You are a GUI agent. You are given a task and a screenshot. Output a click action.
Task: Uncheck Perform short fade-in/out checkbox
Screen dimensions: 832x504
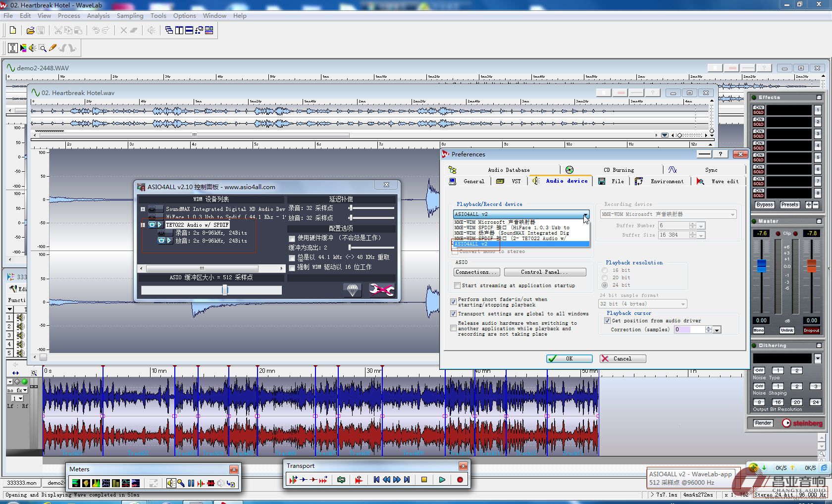[x=453, y=302]
